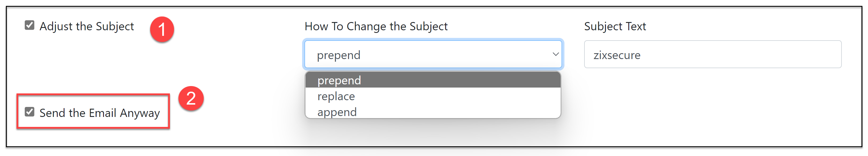
Task: Click the checkmark beside Send the Email Anyway
Action: point(30,112)
